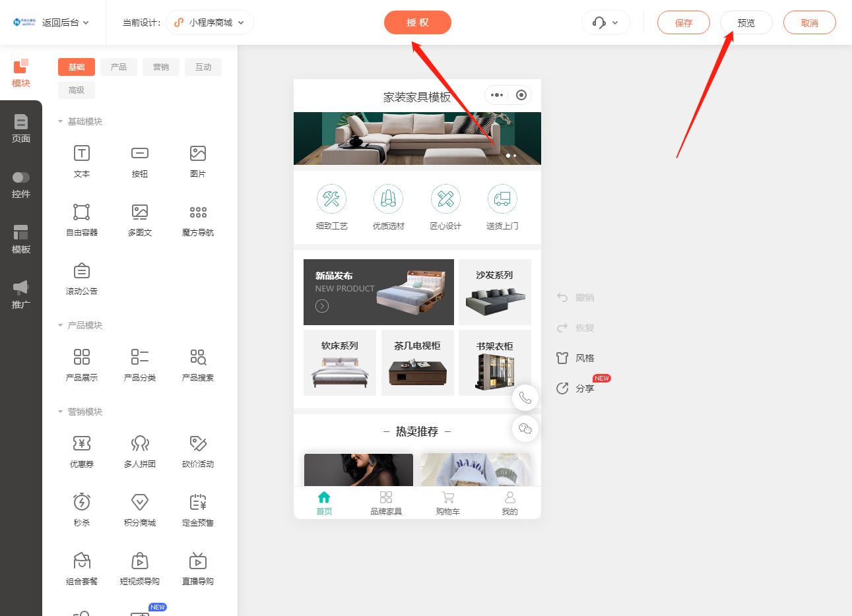Insert the 直播导购 live shopping module

click(198, 569)
